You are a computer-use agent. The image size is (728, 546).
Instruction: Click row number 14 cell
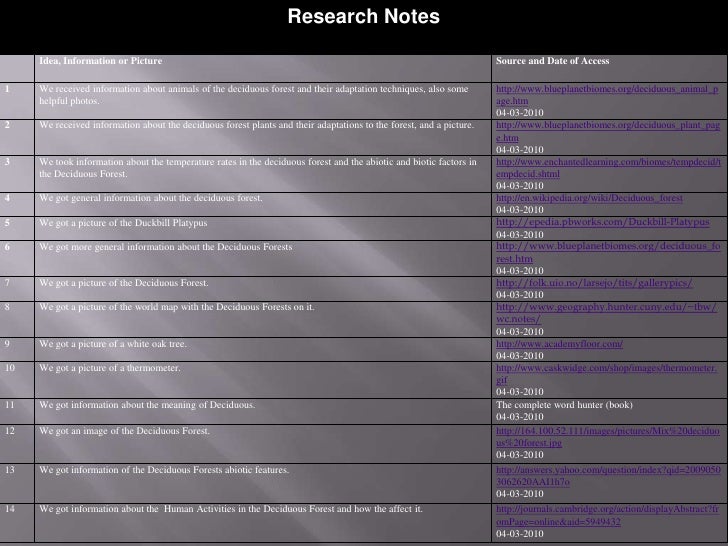coord(17,522)
